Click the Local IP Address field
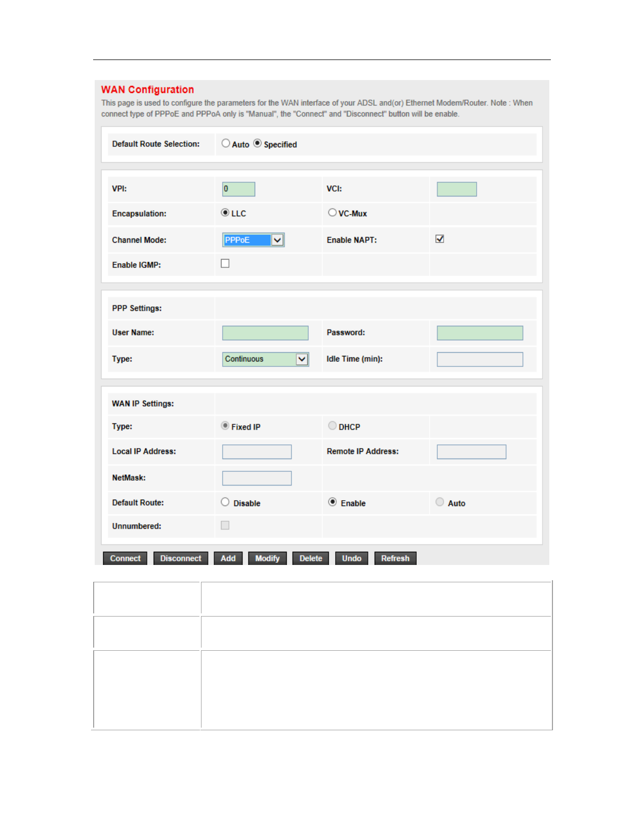Image resolution: width=644 pixels, height=834 pixels. (257, 452)
